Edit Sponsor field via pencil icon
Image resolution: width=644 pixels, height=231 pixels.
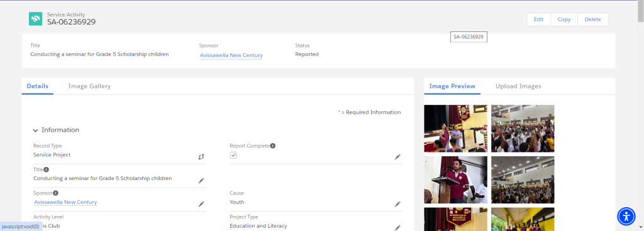201,204
